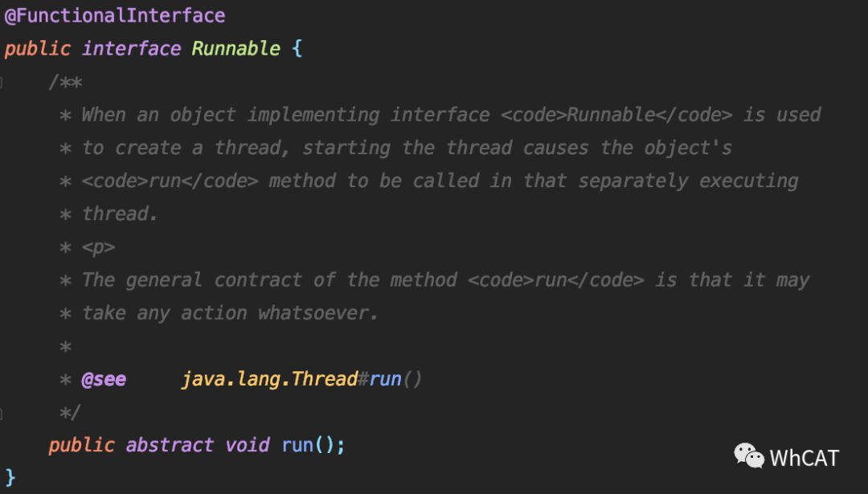Viewport: 868px width, 494px height.
Task: Click the @FunctionalInterface annotation
Action: pos(115,15)
